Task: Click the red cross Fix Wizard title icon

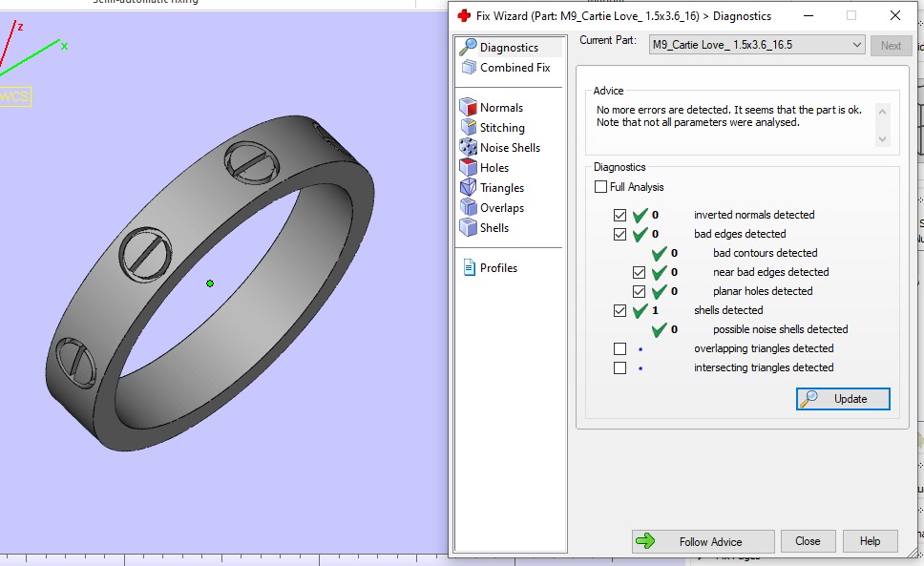Action: click(x=464, y=16)
